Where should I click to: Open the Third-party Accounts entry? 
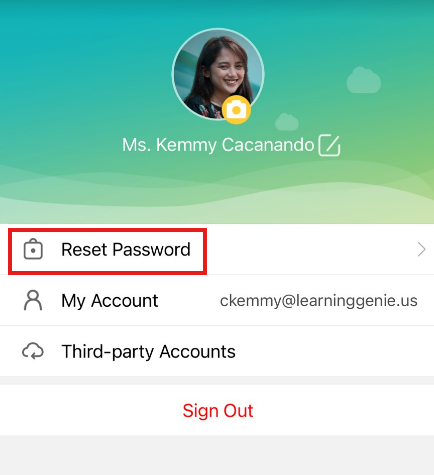click(x=217, y=351)
